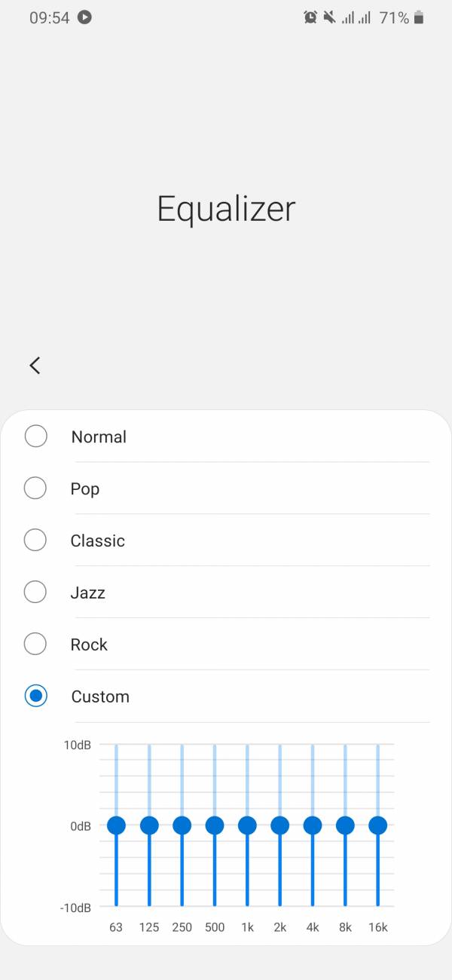Select the Normal radio button
Viewport: 452px width, 980px height.
pyautogui.click(x=36, y=436)
